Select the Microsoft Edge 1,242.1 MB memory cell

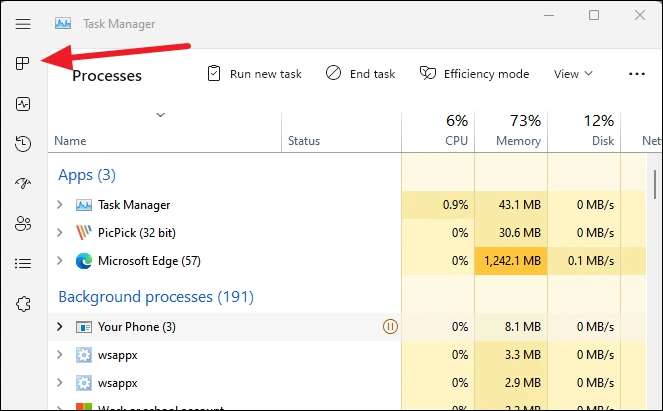pos(511,261)
